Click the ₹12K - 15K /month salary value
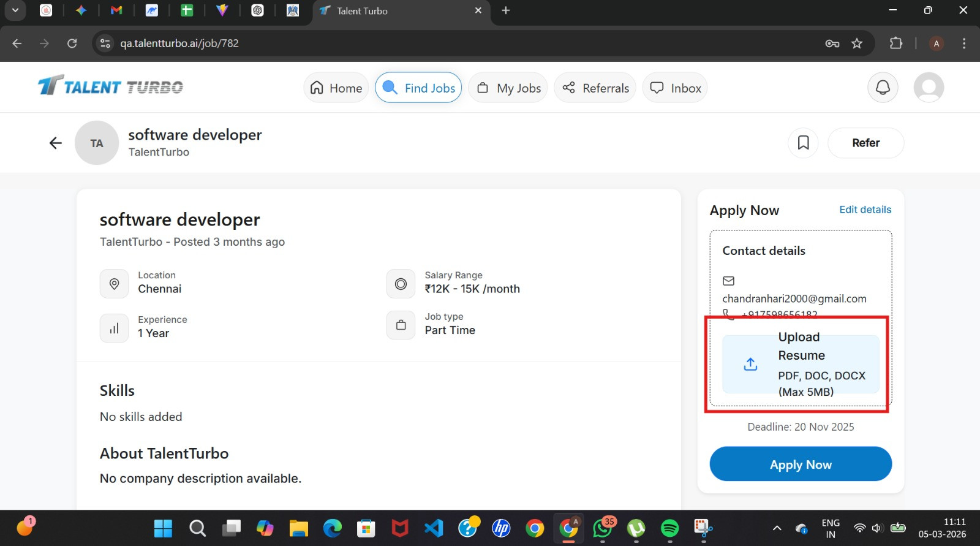 [x=472, y=289]
